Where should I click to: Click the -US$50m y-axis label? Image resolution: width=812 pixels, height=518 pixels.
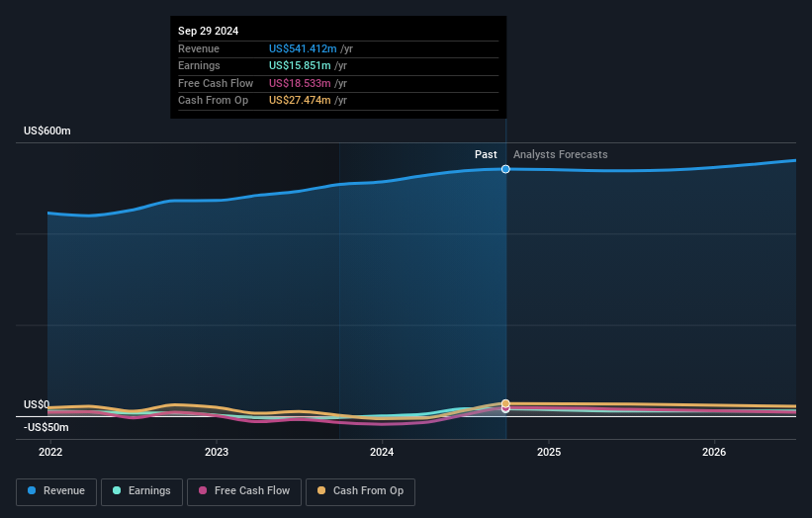pyautogui.click(x=46, y=427)
